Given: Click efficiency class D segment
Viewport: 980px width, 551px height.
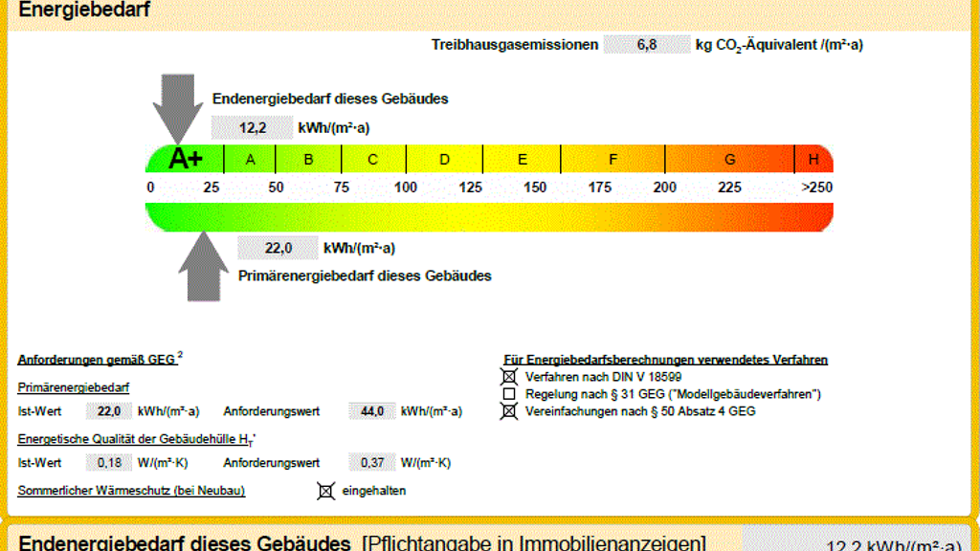Looking at the screenshot, I should point(444,160).
